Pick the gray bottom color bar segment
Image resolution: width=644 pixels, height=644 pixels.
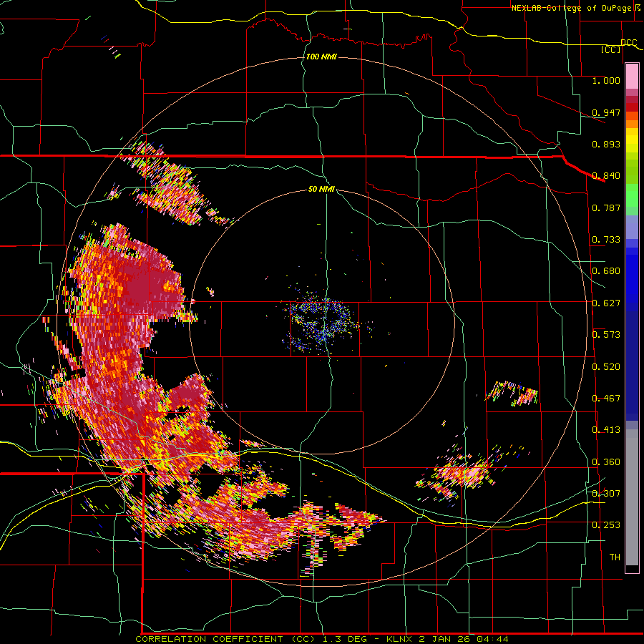tap(632, 497)
